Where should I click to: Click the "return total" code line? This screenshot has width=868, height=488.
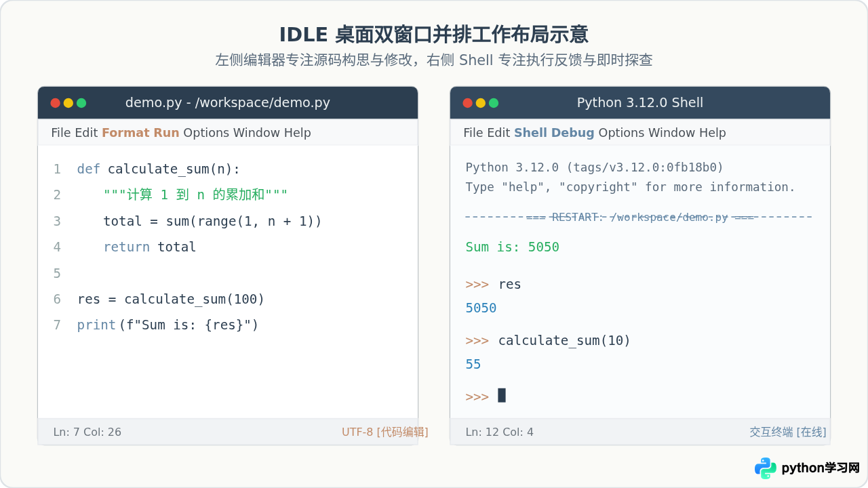tap(149, 247)
